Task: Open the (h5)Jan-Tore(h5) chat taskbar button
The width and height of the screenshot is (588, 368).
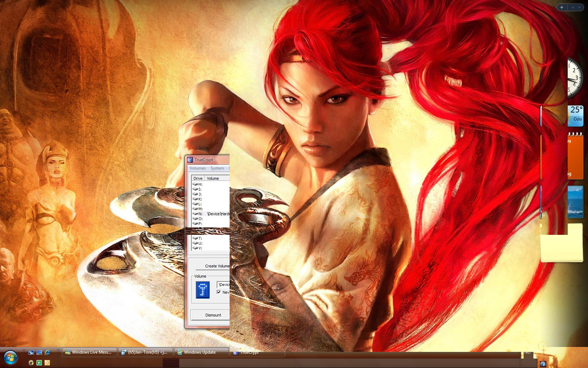Action: tap(146, 352)
